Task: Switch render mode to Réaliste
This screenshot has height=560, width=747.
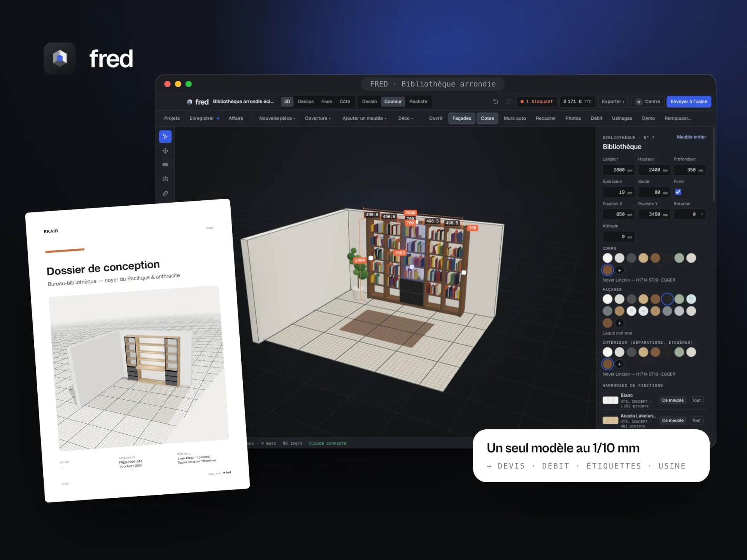Action: [418, 101]
